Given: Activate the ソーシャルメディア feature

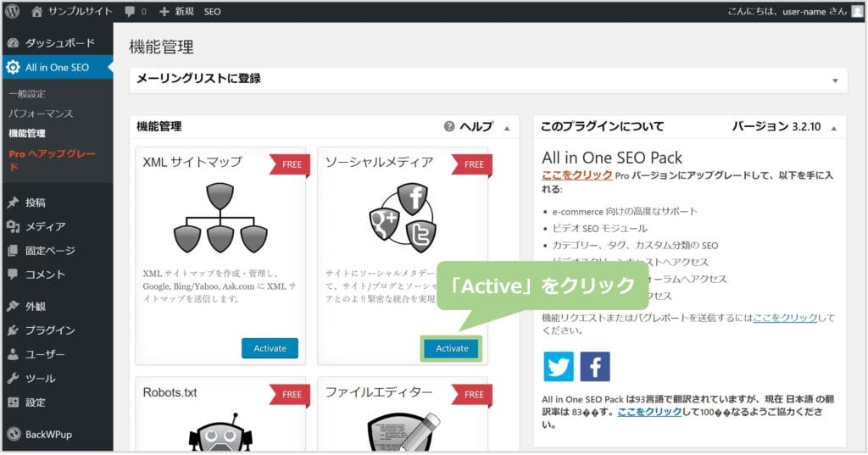Looking at the screenshot, I should point(452,348).
